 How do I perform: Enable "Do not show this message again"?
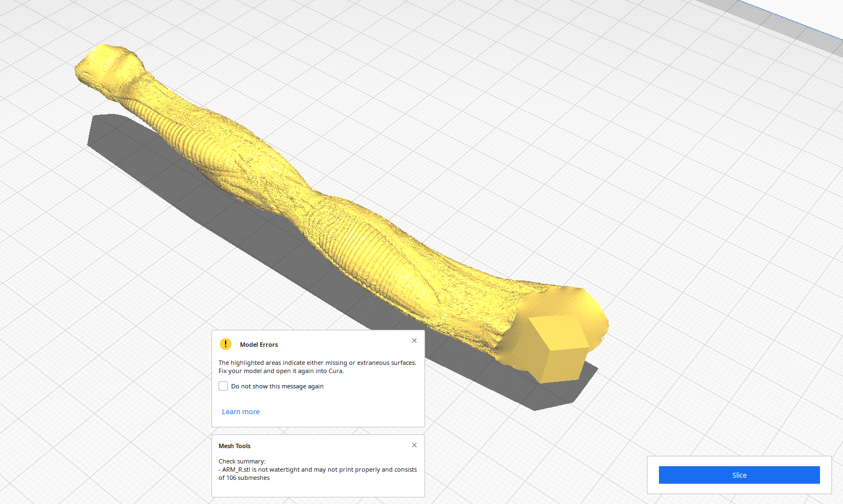[223, 386]
